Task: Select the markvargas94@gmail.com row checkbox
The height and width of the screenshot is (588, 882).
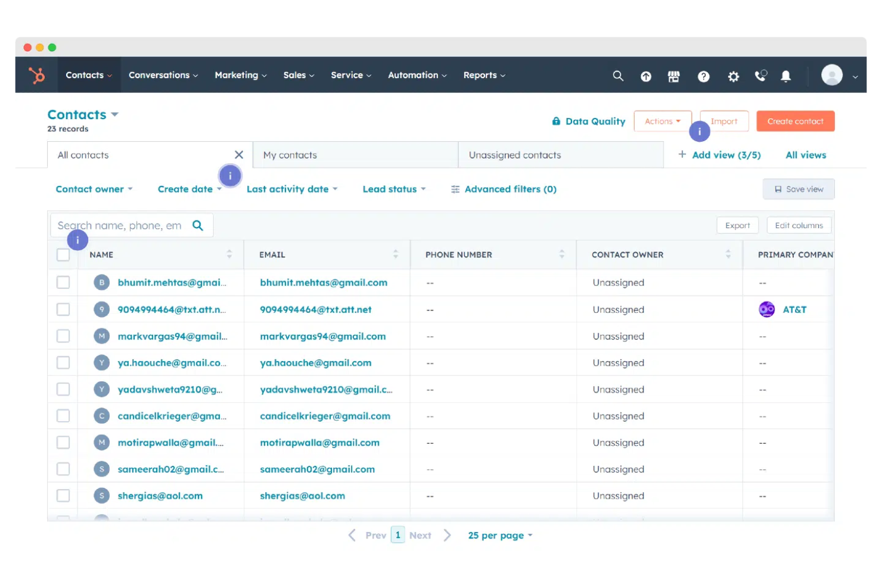Action: click(63, 336)
